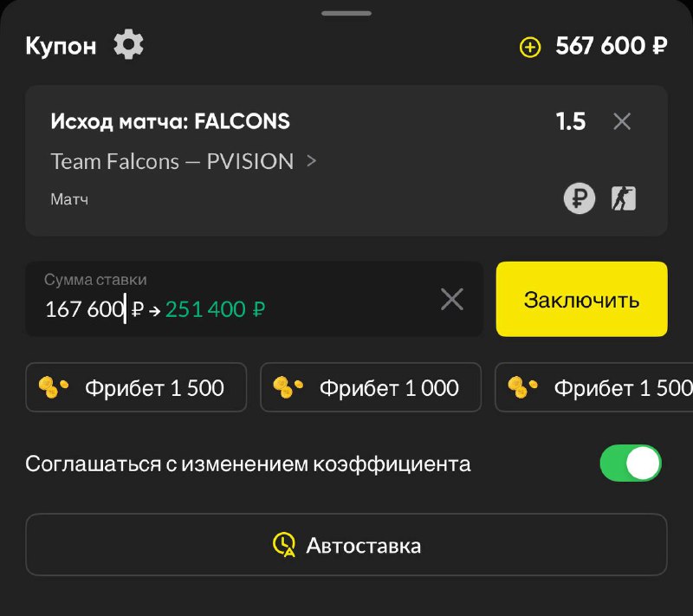
Task: Disable agreeing to coefficient changes toggle
Action: (631, 464)
